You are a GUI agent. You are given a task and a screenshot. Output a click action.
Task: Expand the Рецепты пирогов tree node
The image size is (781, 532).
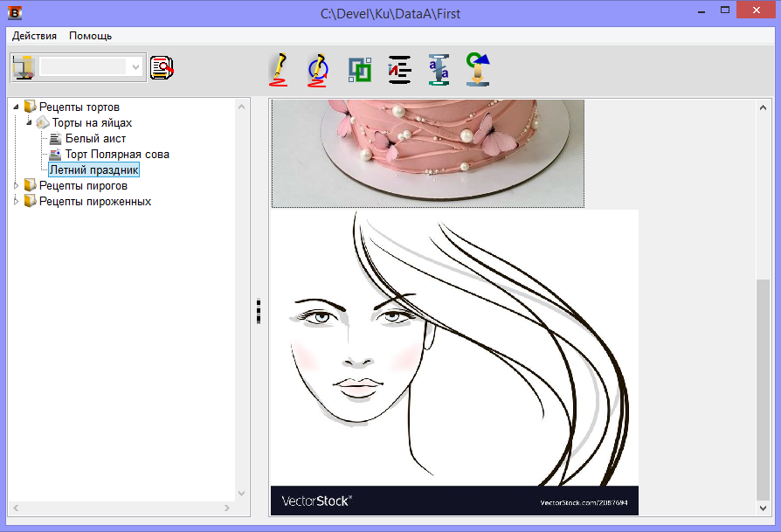click(16, 185)
